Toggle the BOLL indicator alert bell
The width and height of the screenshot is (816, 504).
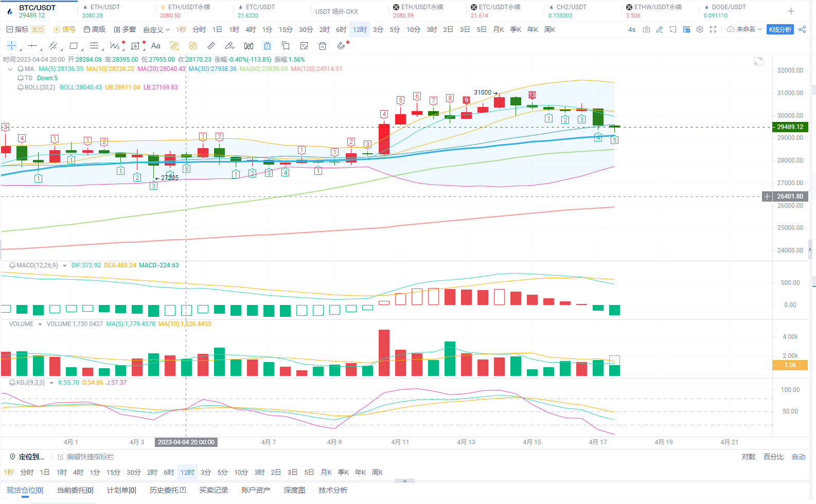pos(21,87)
